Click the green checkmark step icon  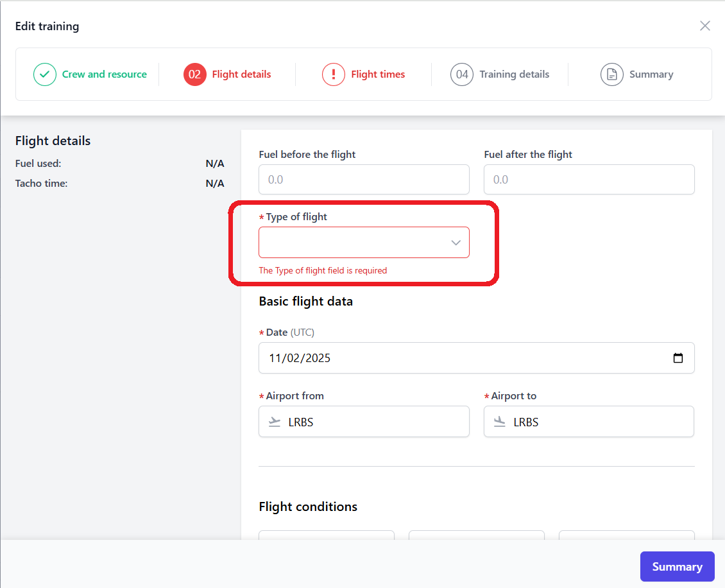[x=45, y=74]
